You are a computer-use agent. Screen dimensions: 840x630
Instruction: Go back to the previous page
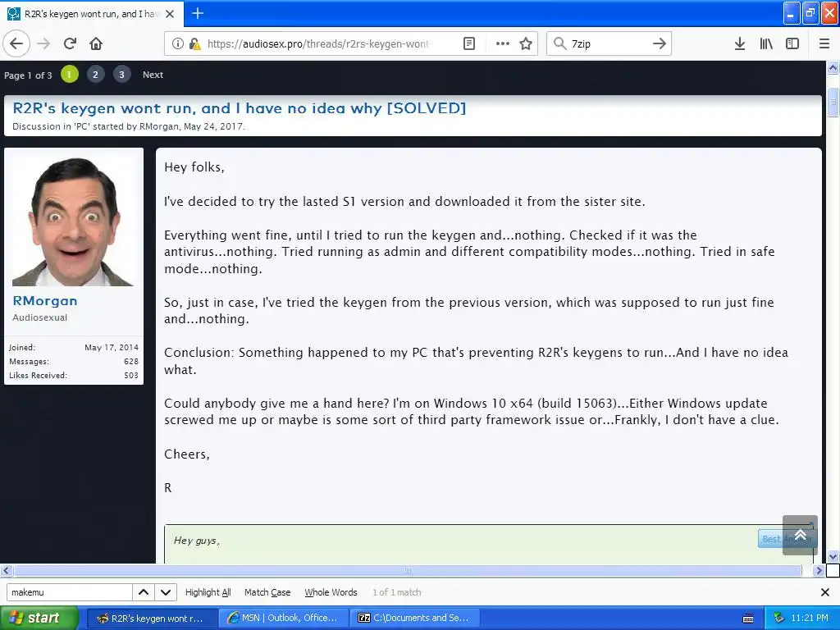16,43
